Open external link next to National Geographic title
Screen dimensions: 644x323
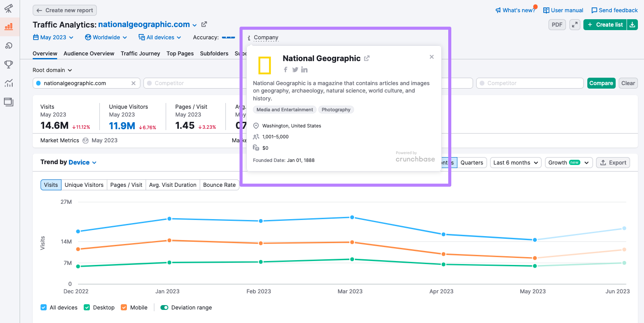click(367, 58)
